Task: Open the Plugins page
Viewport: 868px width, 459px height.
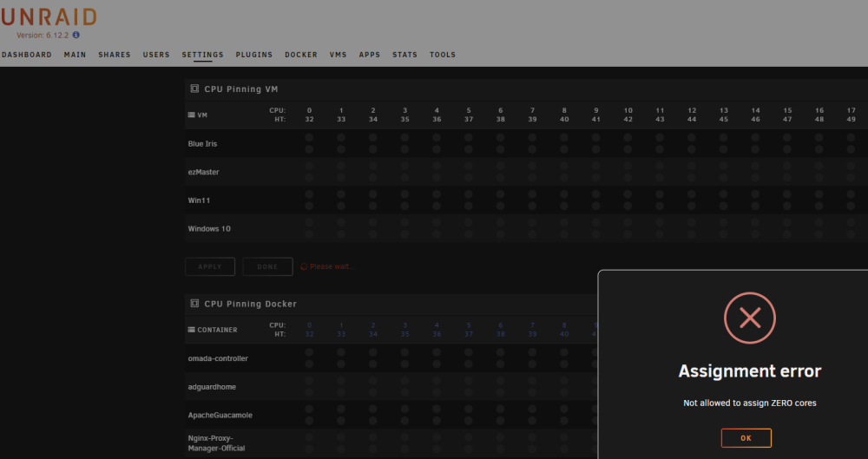Action: pyautogui.click(x=254, y=55)
